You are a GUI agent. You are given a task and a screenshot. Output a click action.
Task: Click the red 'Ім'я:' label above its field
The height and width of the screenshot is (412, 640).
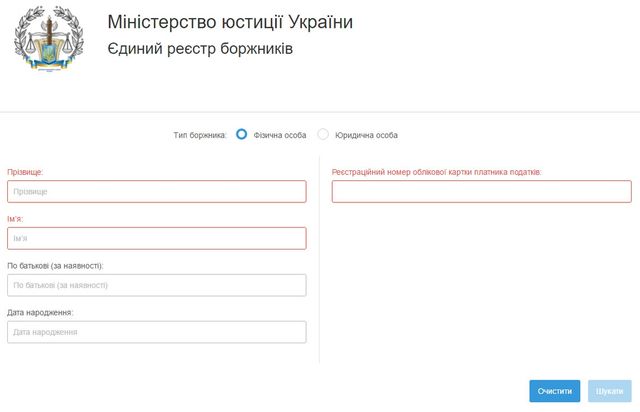(x=15, y=218)
